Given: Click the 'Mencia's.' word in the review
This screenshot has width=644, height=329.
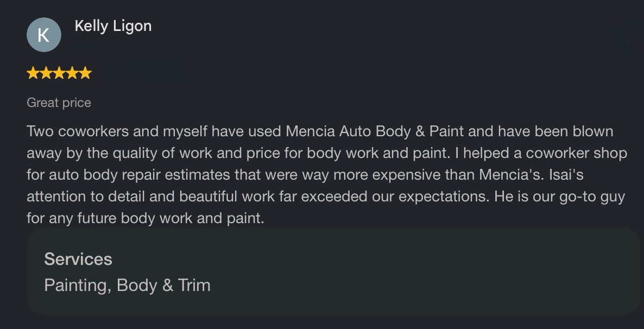Looking at the screenshot, I should tap(512, 175).
